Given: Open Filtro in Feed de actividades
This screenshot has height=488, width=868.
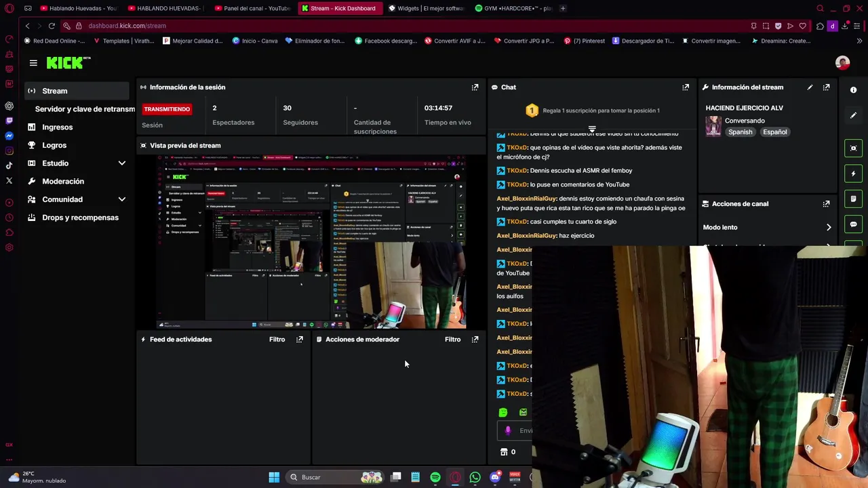Looking at the screenshot, I should [277, 340].
